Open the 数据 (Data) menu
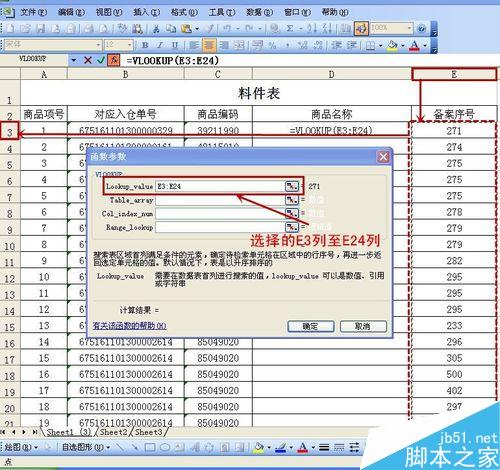 259,12
